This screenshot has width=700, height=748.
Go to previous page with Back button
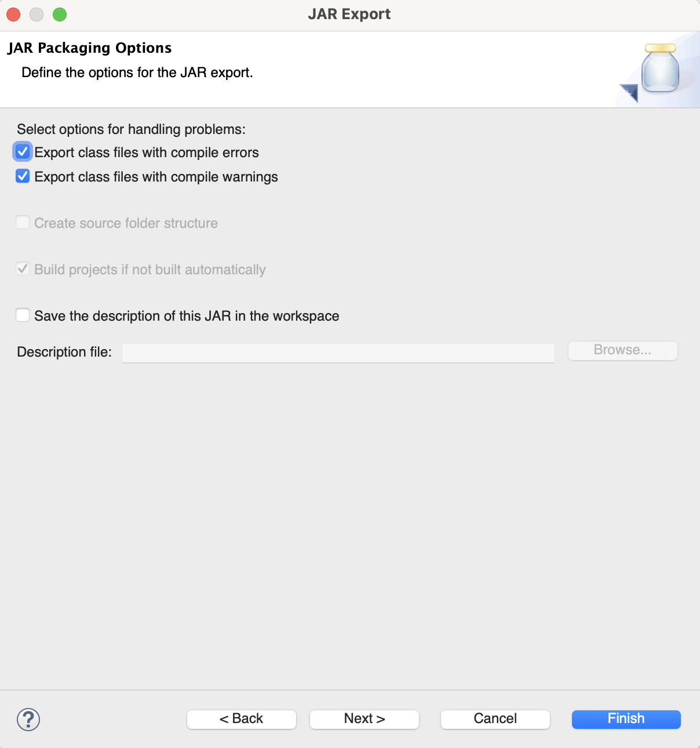(x=241, y=719)
